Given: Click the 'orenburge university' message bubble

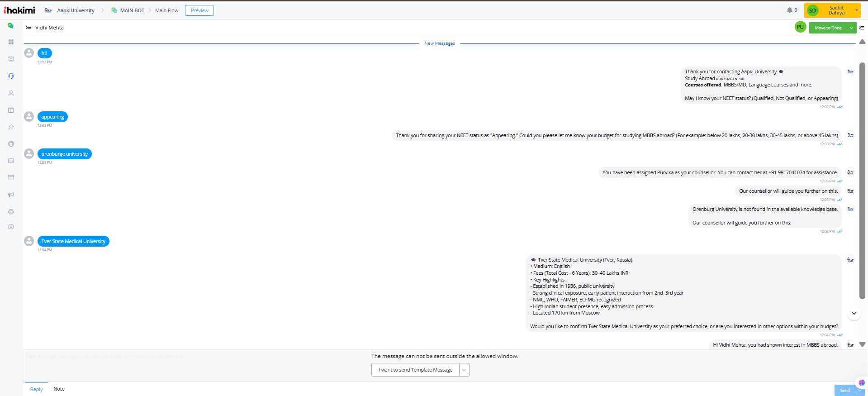Looking at the screenshot, I should 65,154.
